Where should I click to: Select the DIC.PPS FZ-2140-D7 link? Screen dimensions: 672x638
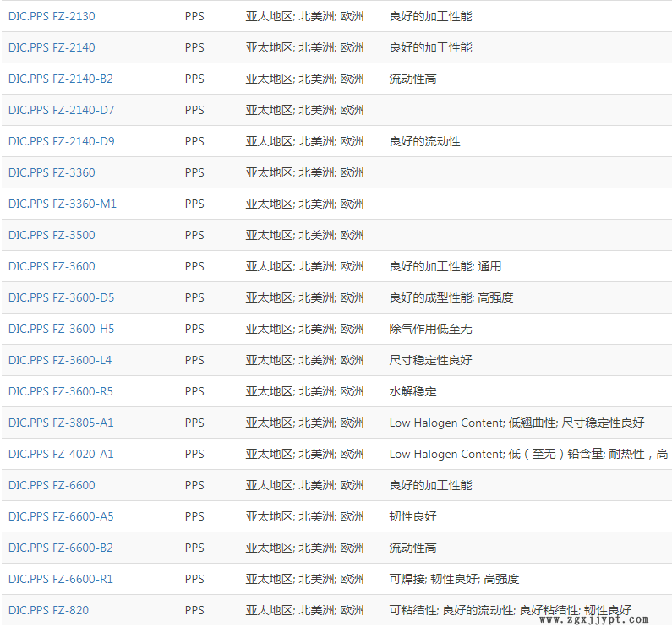(61, 110)
